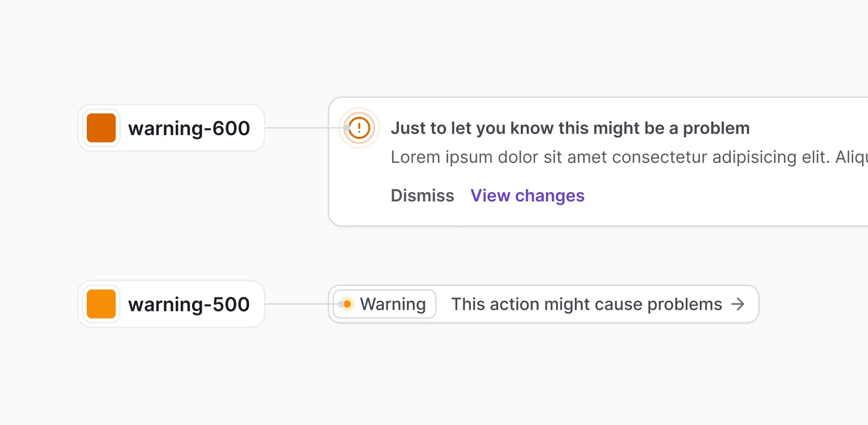This screenshot has height=425, width=868.
Task: Dismiss the warning alert
Action: click(422, 195)
